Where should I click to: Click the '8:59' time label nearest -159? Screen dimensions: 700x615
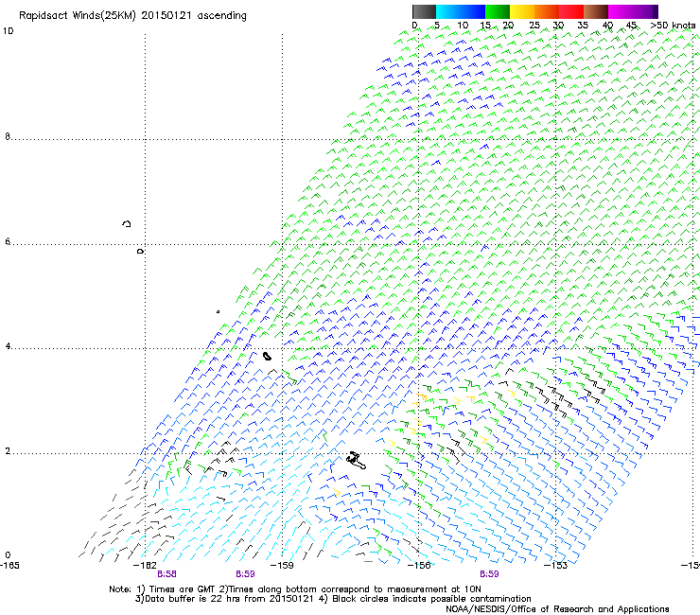[245, 574]
